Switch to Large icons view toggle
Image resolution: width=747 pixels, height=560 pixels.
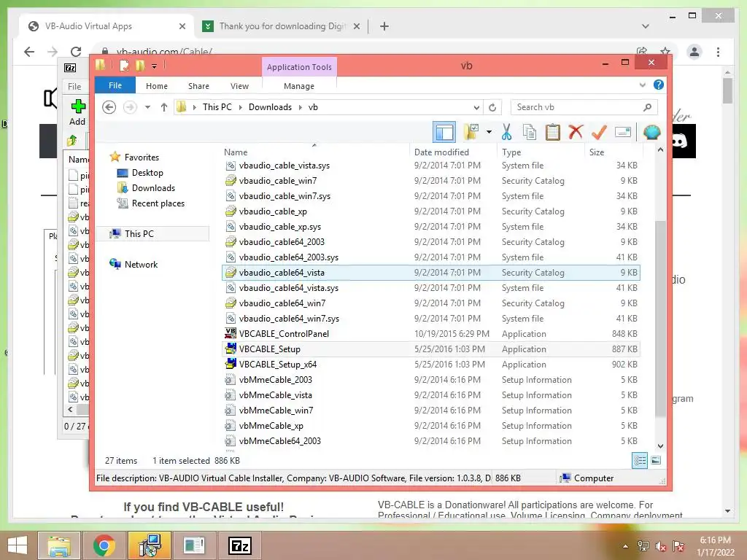click(656, 460)
